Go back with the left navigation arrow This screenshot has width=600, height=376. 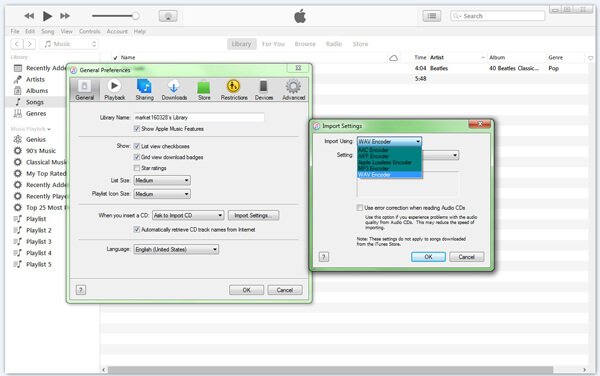17,44
